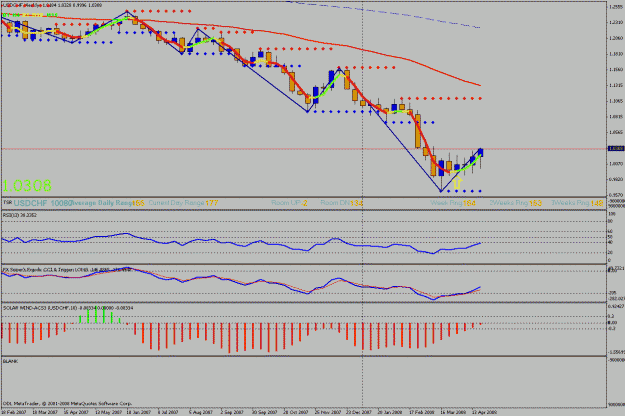
Task: Click the Average Daily Range label
Action: click(x=102, y=203)
